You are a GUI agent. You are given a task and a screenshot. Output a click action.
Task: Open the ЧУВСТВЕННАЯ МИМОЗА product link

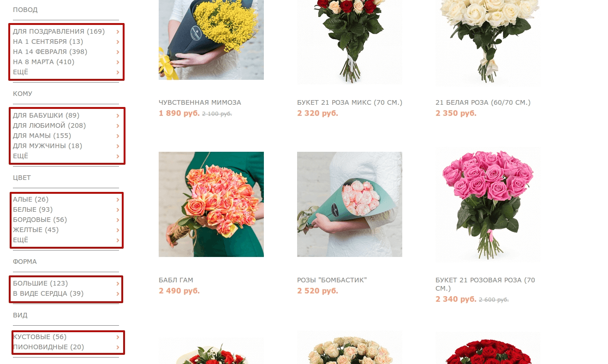[x=200, y=102]
